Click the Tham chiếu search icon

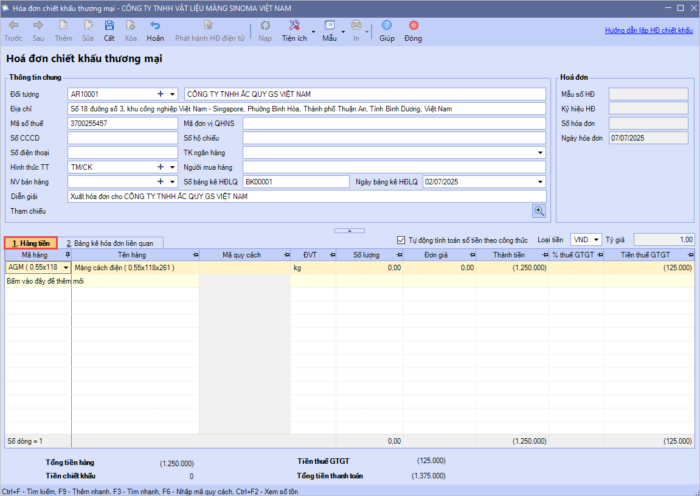tap(538, 211)
